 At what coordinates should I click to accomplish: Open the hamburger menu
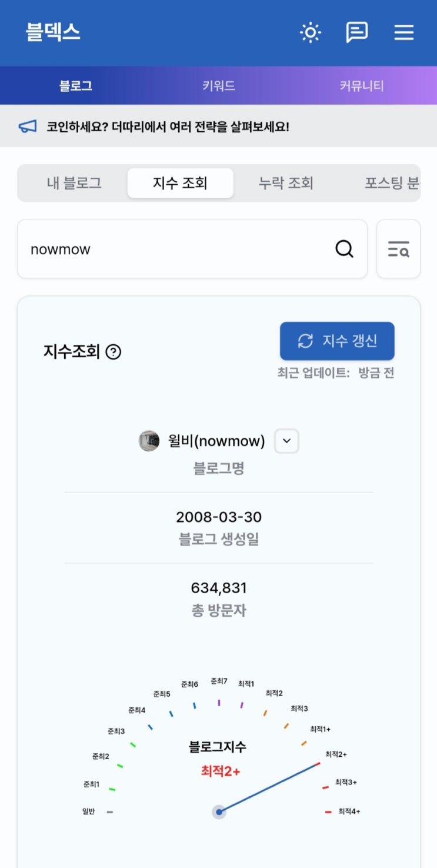[x=404, y=32]
